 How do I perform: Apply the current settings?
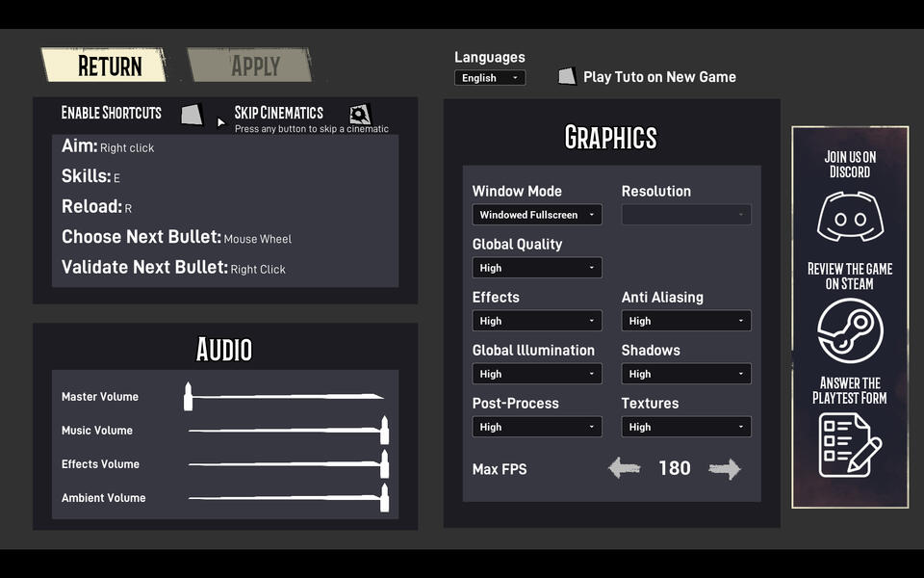pyautogui.click(x=248, y=65)
